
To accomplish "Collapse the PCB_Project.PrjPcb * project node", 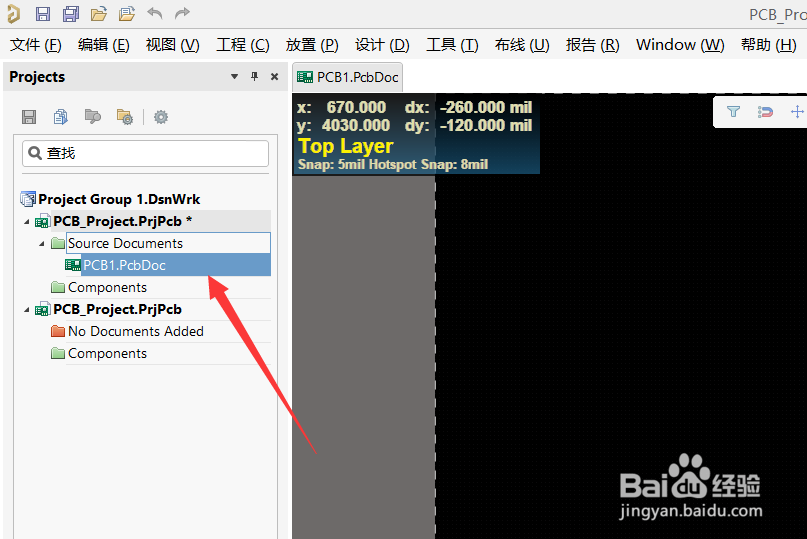I will point(27,222).
